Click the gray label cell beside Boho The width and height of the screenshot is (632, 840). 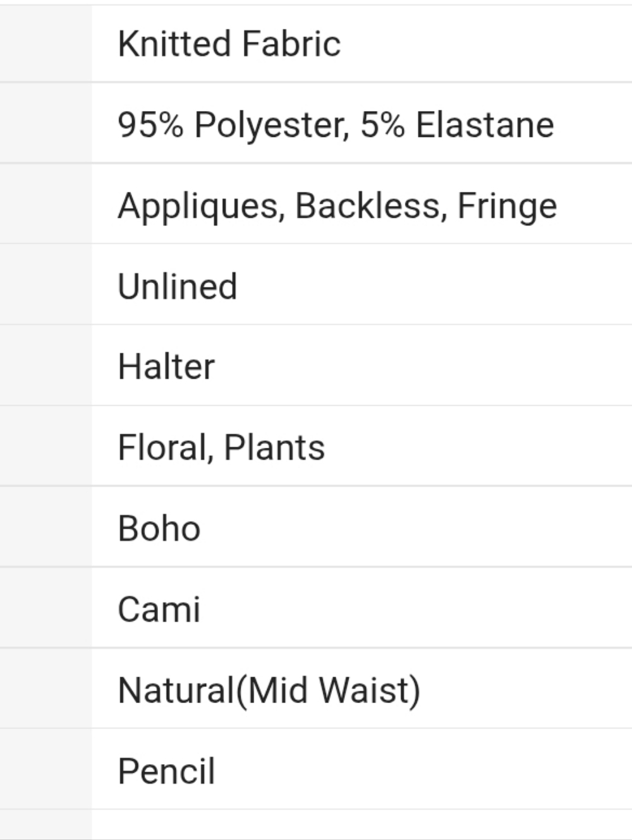point(46,527)
